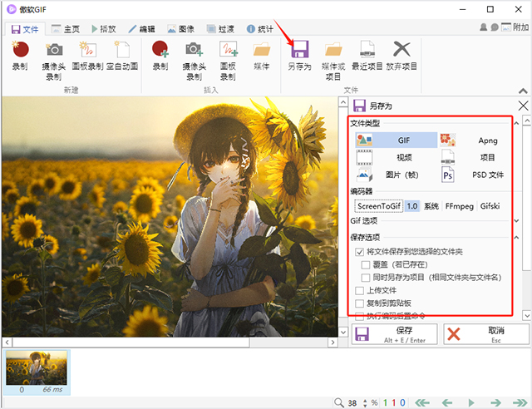532x409 pixels.
Task: Click the user notification icon at top right
Action: (484, 27)
